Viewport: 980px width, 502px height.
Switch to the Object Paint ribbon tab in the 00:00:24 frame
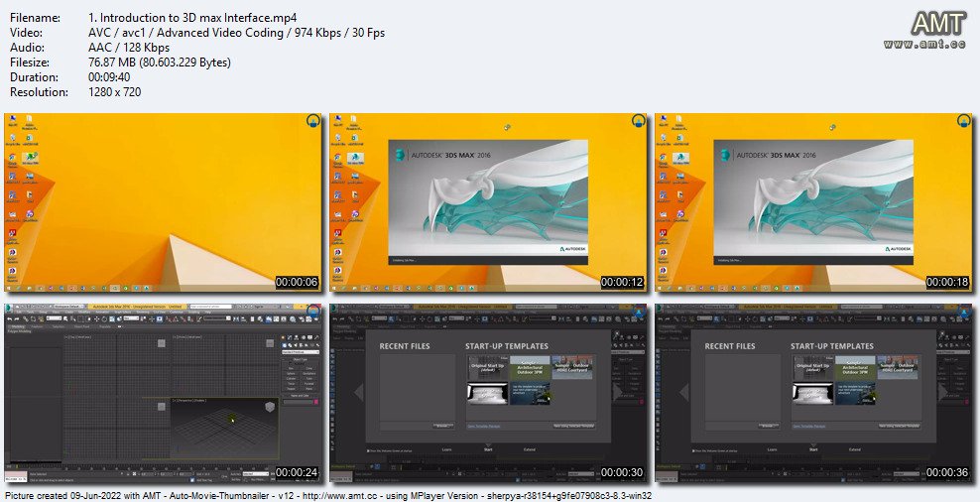pos(82,326)
